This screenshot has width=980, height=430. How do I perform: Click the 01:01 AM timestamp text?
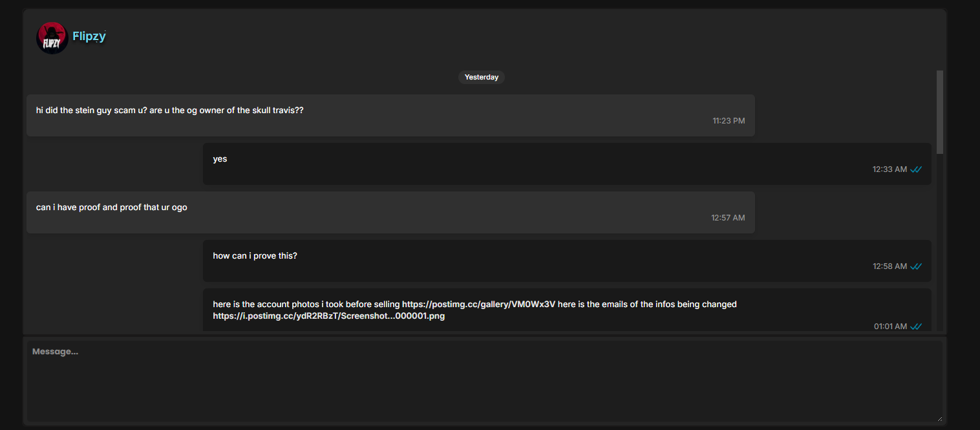(890, 327)
